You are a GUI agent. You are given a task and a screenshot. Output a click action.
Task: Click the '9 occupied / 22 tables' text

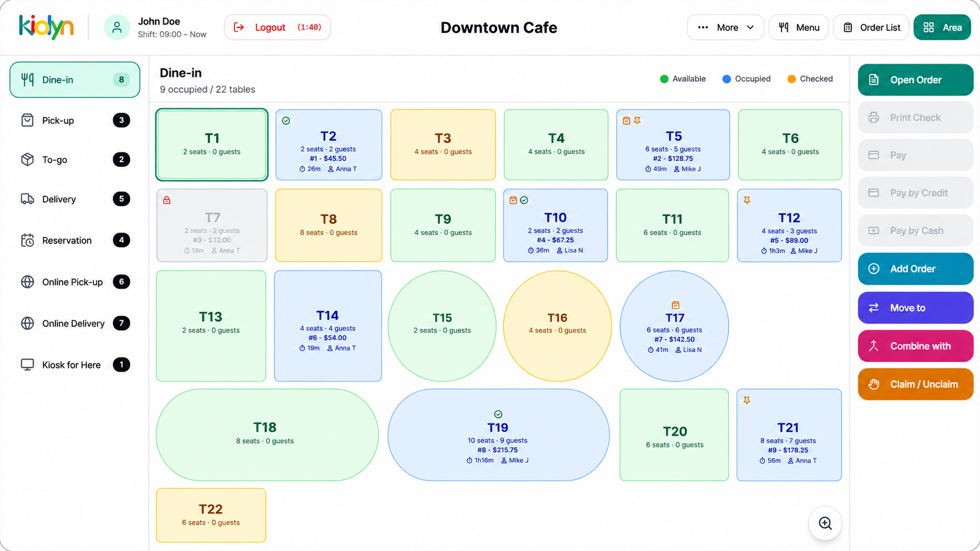click(207, 89)
